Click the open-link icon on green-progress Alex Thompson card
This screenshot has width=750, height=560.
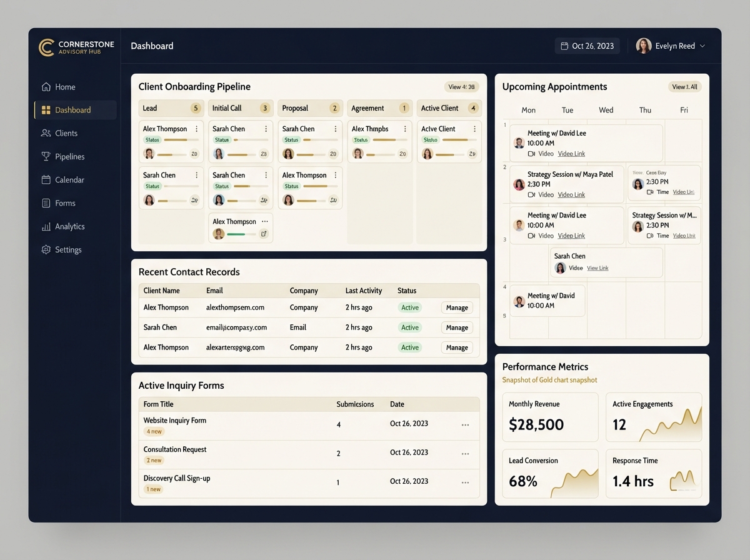coord(264,234)
